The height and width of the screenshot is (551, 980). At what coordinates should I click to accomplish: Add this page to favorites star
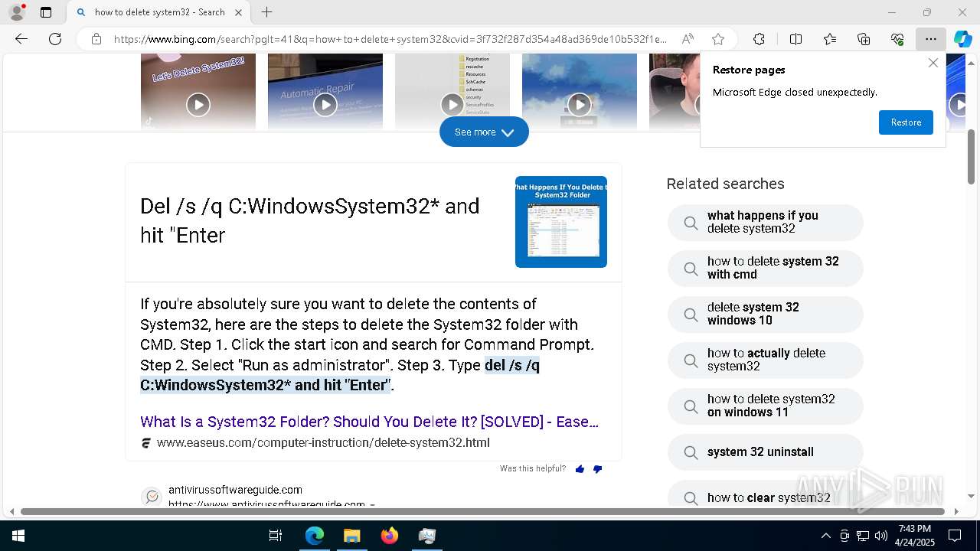pyautogui.click(x=718, y=39)
